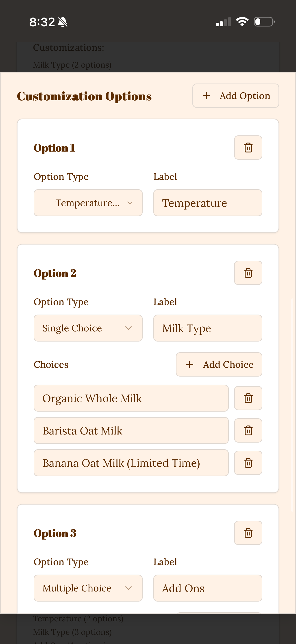Tap the battery indicator icon
The image size is (296, 644).
pos(264,22)
